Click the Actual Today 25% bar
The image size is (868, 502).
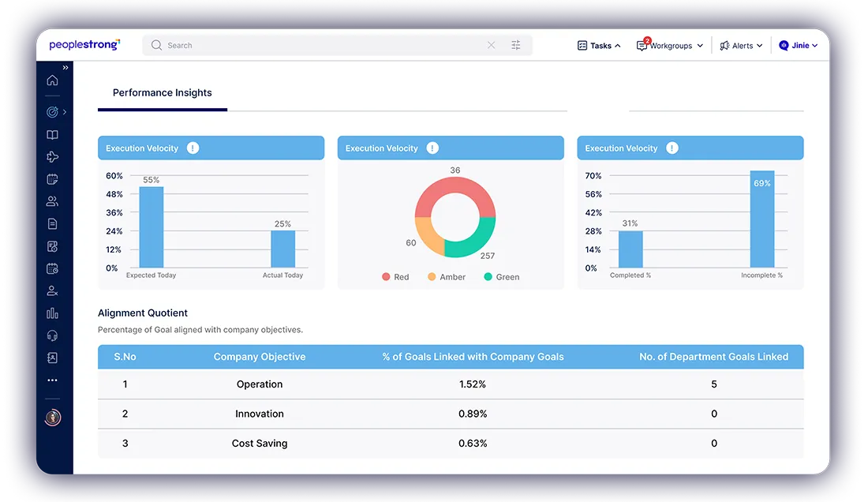pyautogui.click(x=282, y=249)
